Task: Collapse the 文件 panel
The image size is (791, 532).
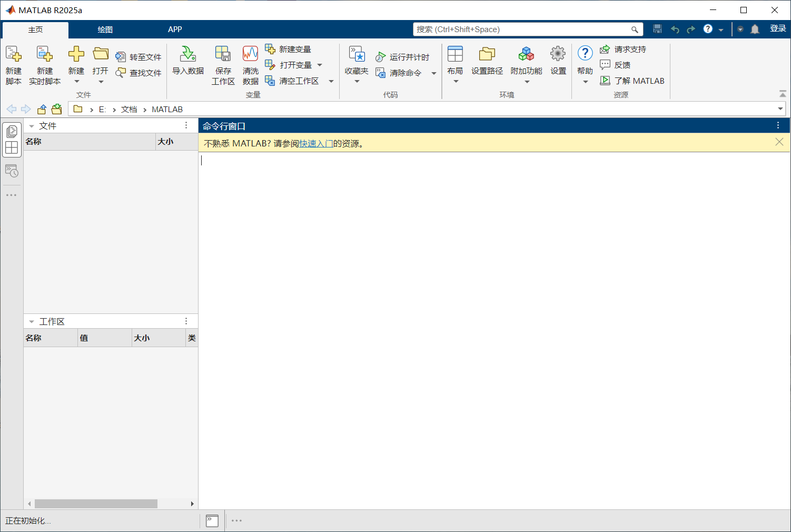Action: 32,126
